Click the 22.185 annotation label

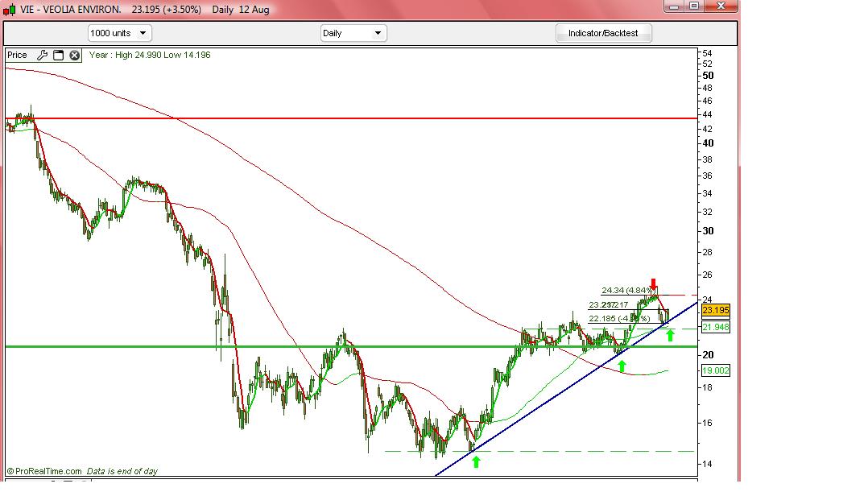pos(619,318)
